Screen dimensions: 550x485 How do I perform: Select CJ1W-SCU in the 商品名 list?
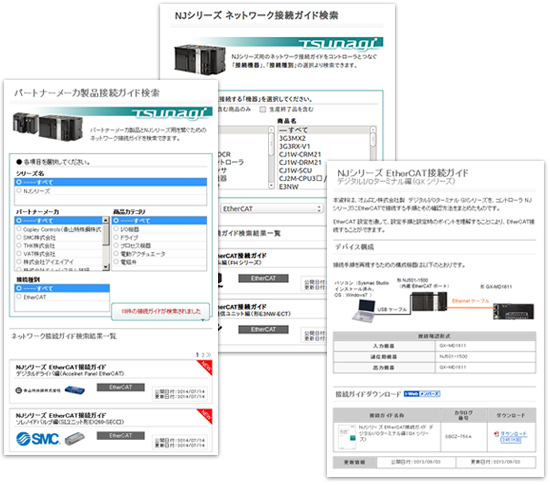tap(295, 170)
